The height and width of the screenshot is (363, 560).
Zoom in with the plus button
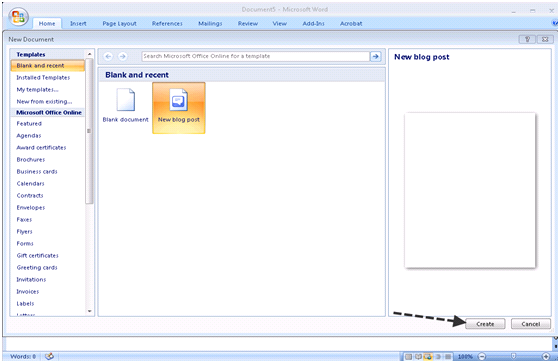(546, 356)
